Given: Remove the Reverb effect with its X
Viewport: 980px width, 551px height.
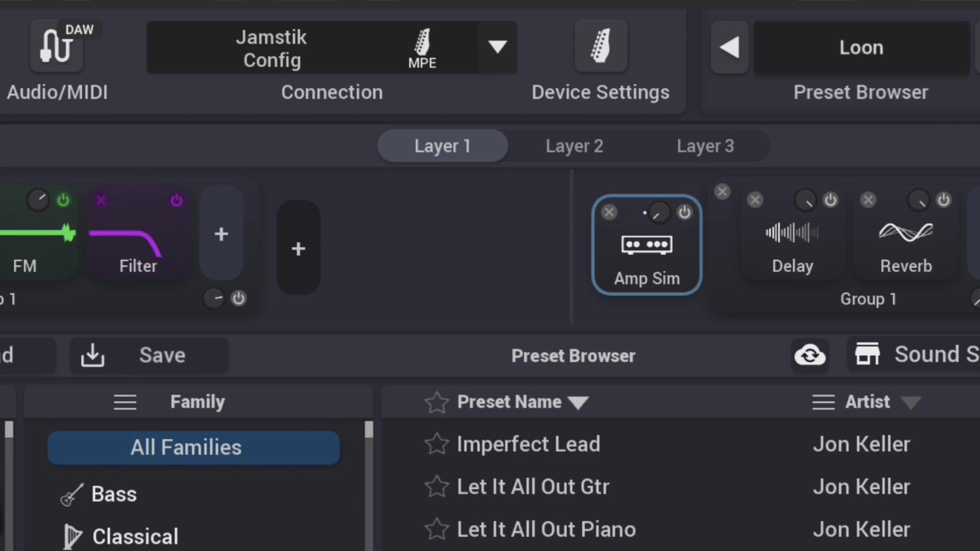Looking at the screenshot, I should [868, 199].
